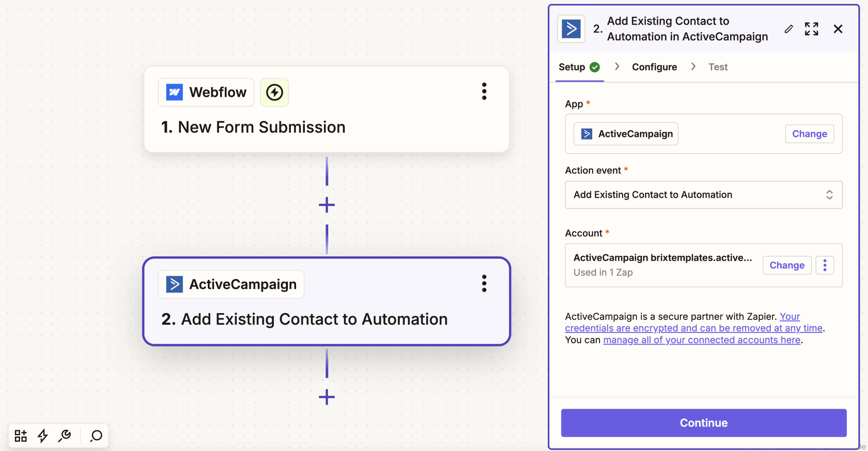Switch to the Test tab

point(718,67)
